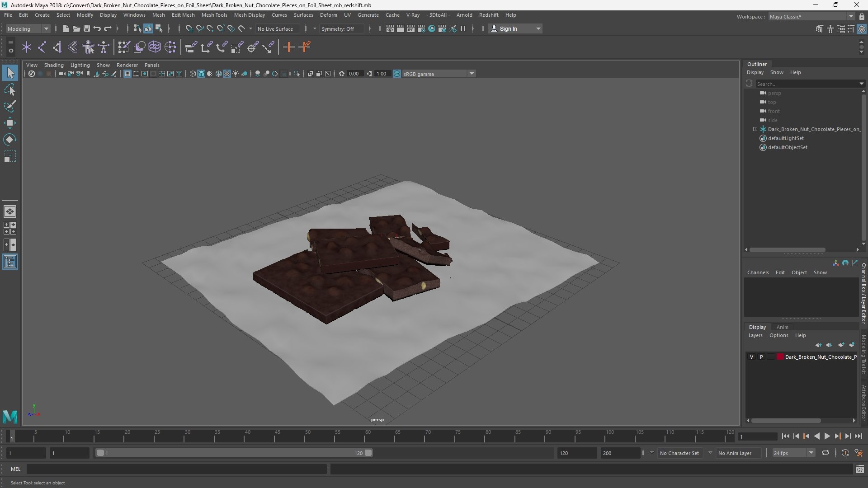Open the Sign In dropdown
Image resolution: width=868 pixels, height=488 pixels.
516,28
